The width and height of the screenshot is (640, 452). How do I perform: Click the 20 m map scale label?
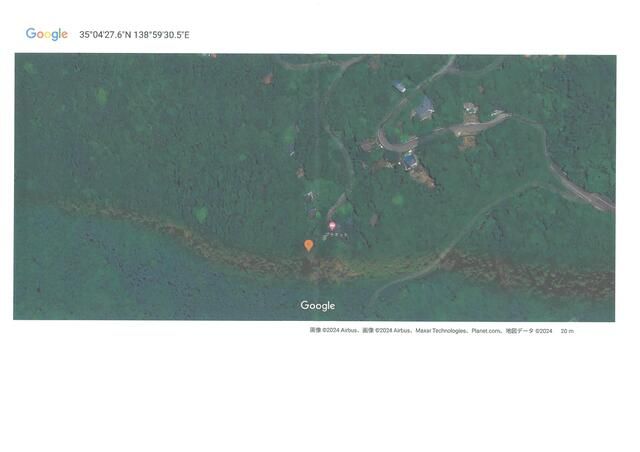(x=567, y=331)
